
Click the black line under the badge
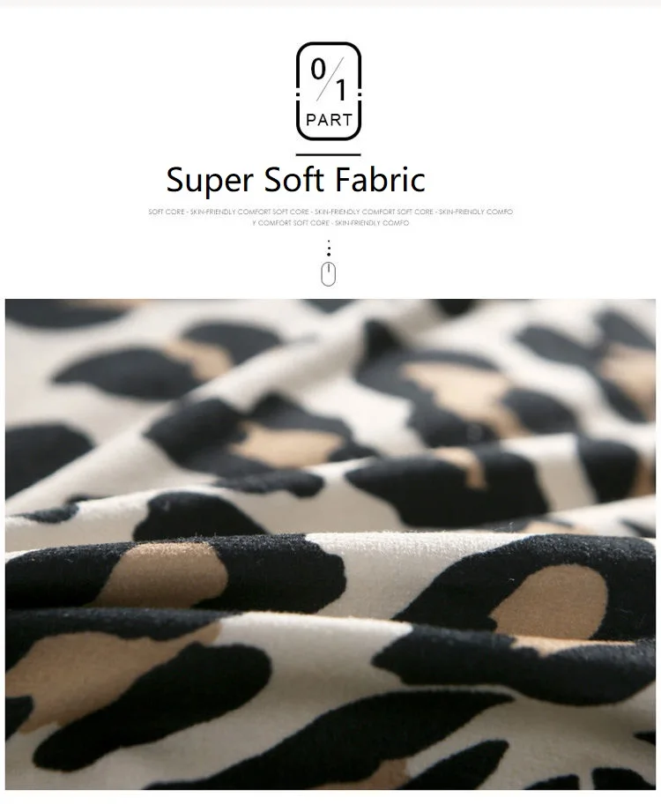[x=328, y=154]
